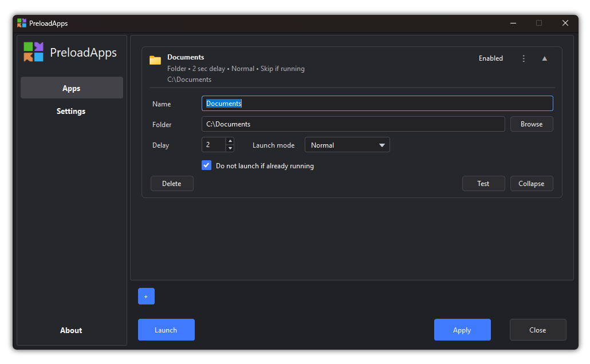Click the Collapse button
Viewport: 590px width, 364px height.
(532, 184)
